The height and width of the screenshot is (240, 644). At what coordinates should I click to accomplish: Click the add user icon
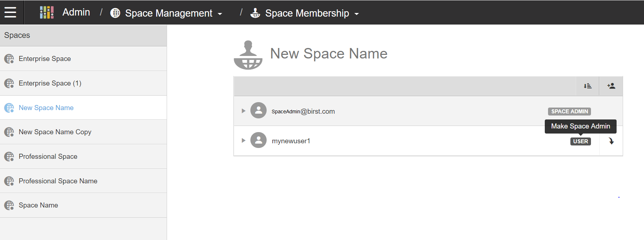click(611, 86)
